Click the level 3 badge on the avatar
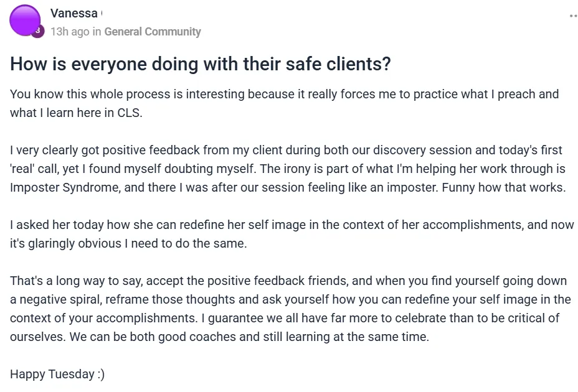This screenshot has height=392, width=578. [x=37, y=31]
